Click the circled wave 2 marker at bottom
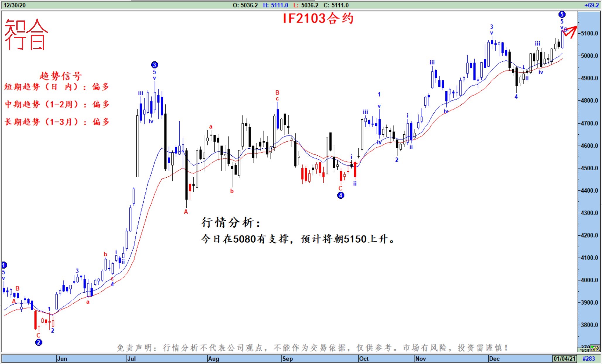 [39, 342]
